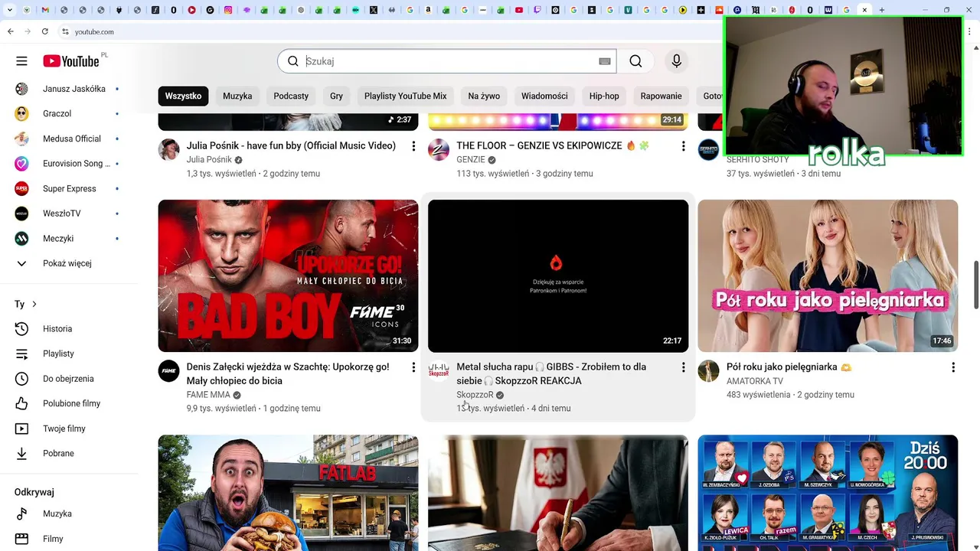This screenshot has height=551, width=980.
Task: Open Do obejrzenia watch later list
Action: click(x=69, y=379)
